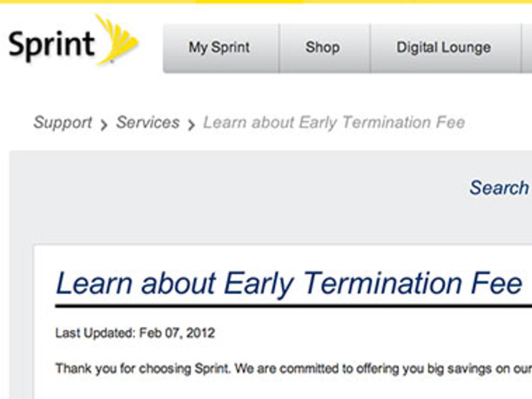Open the Search link

499,188
